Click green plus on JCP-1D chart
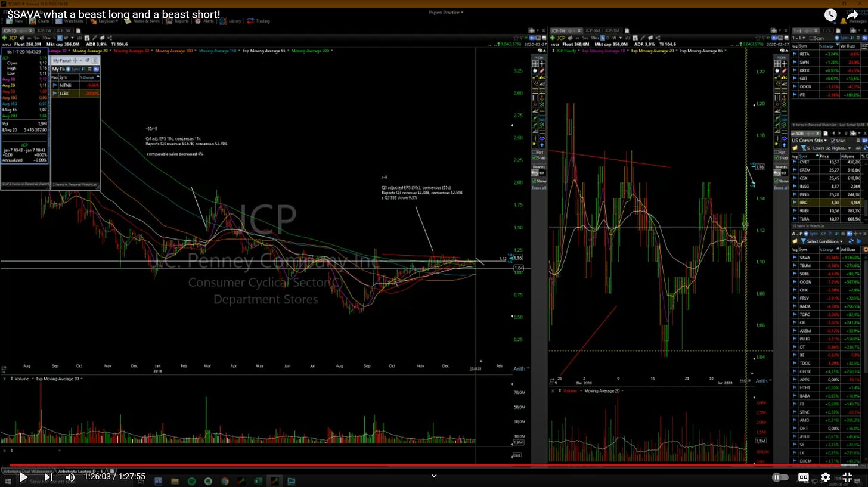868x487 pixels. pos(4,38)
